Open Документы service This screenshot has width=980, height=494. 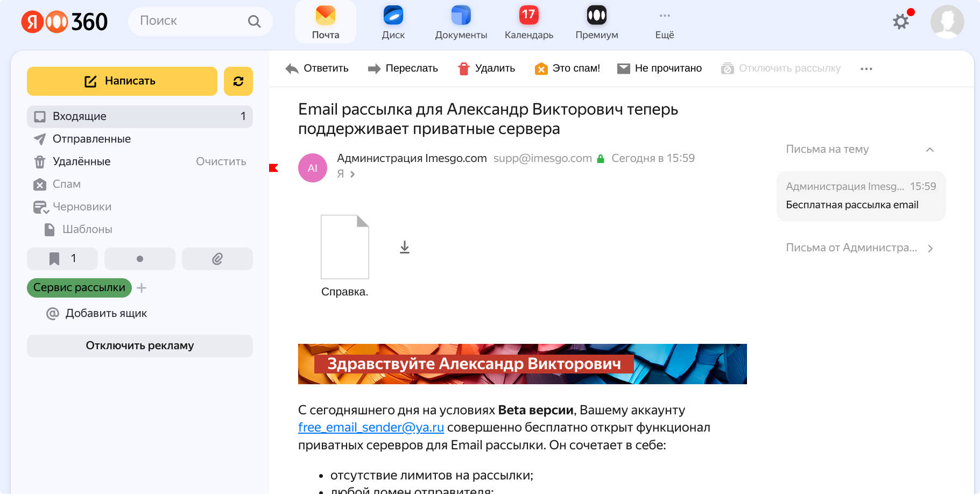(461, 22)
